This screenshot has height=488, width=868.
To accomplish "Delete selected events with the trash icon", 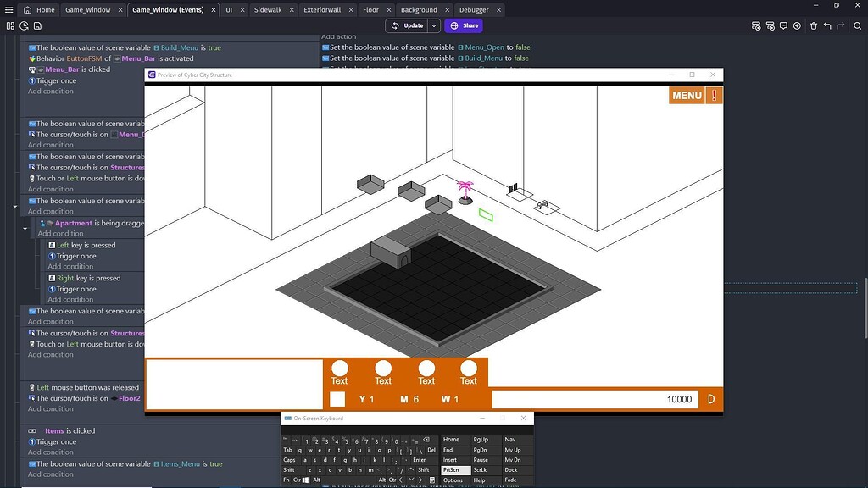I will (814, 25).
